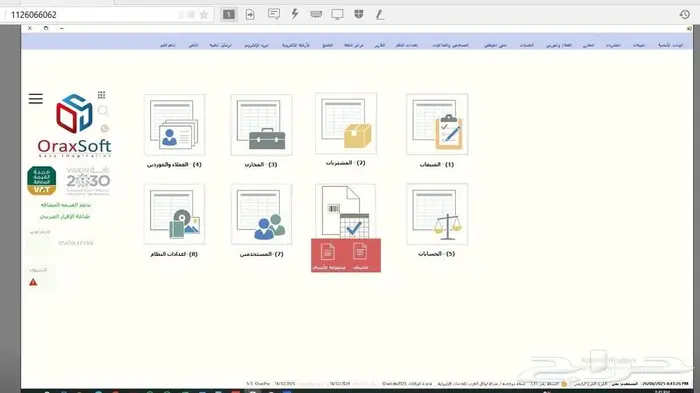Image resolution: width=700 pixels, height=393 pixels.
Task: Click the chat bubble toolbar icon
Action: [274, 14]
